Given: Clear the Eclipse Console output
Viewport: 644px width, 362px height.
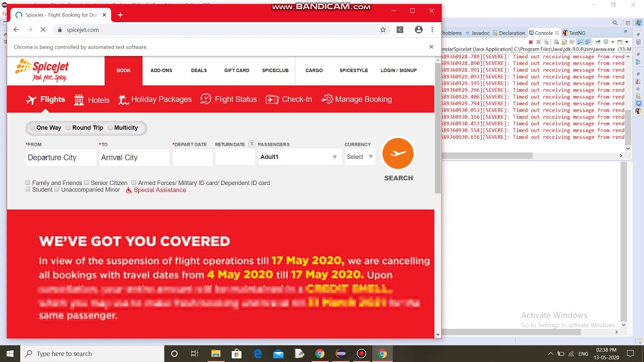Looking at the screenshot, I should coord(556,42).
